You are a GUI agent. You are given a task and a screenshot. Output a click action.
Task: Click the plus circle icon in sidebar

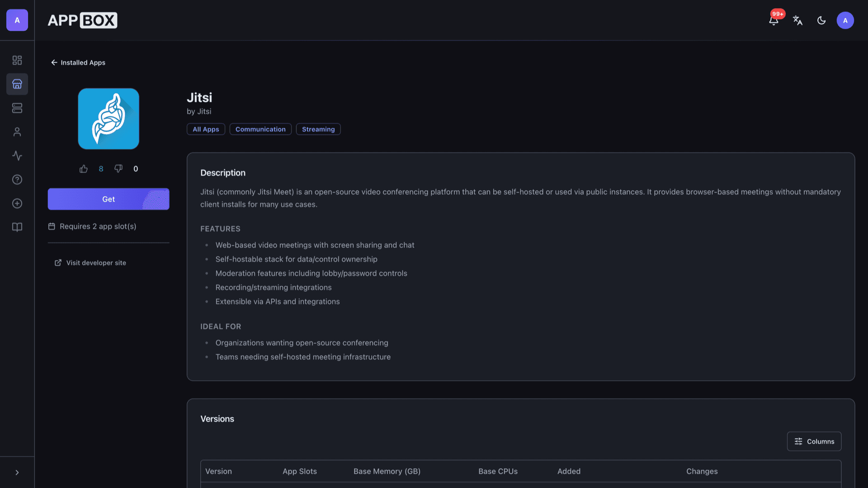[17, 204]
